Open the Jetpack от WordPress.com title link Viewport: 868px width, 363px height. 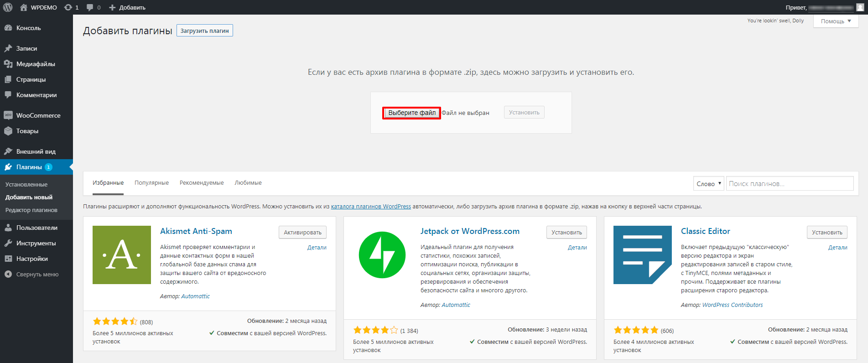(470, 231)
